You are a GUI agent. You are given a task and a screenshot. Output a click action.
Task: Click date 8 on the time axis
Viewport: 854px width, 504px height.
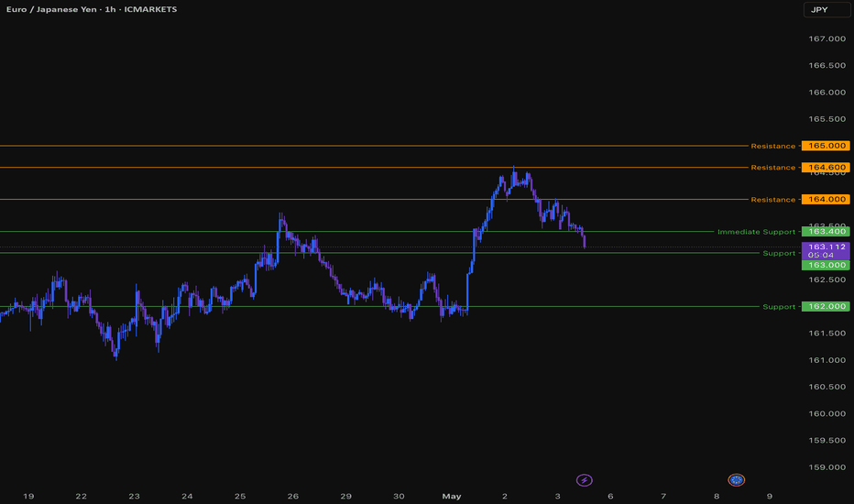coord(717,497)
